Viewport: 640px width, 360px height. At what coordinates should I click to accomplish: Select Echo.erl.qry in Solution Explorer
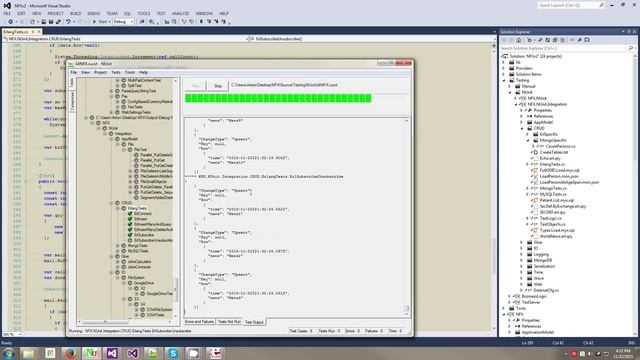click(550, 158)
